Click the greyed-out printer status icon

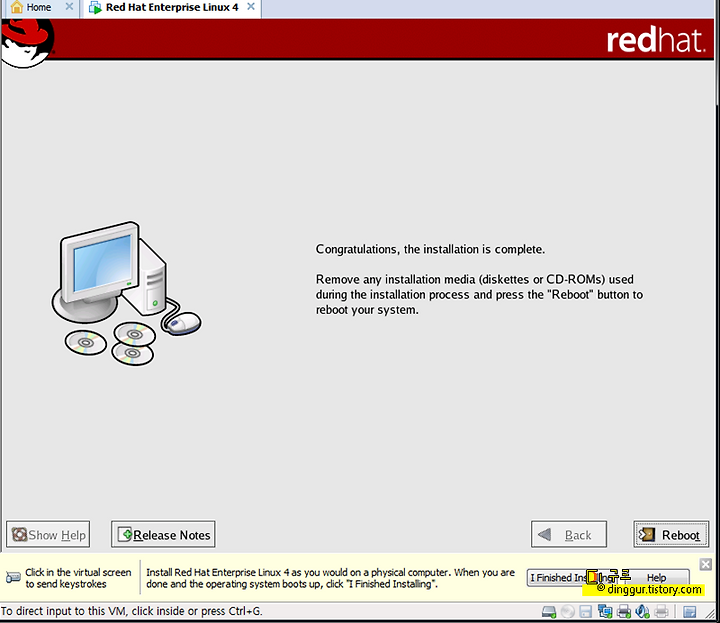661,611
